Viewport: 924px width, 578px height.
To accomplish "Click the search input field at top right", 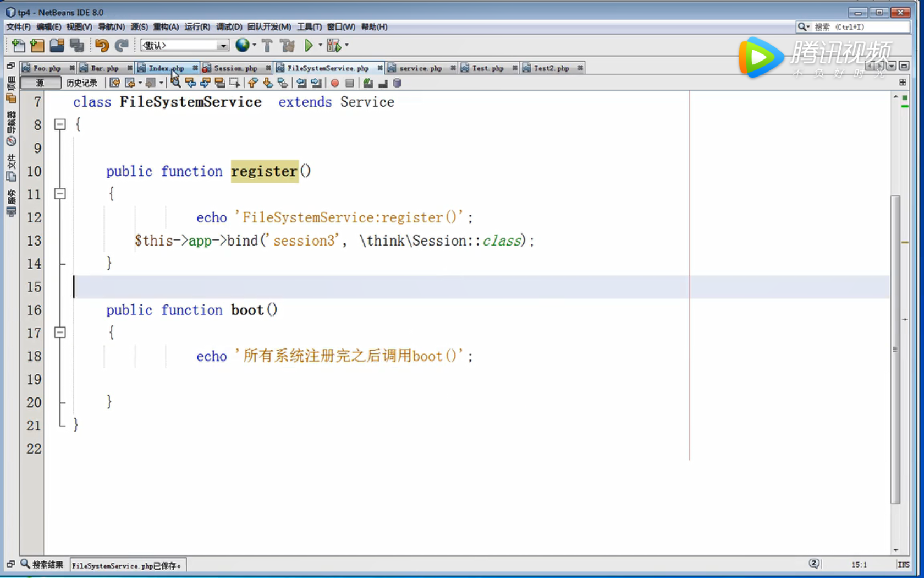I will click(x=861, y=26).
